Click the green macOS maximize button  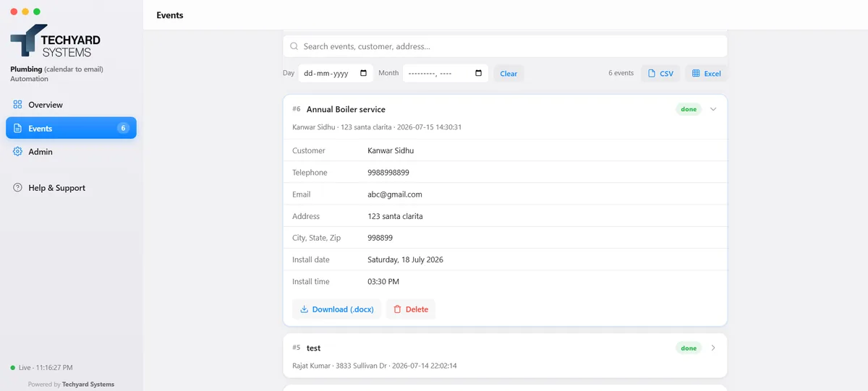click(x=37, y=12)
